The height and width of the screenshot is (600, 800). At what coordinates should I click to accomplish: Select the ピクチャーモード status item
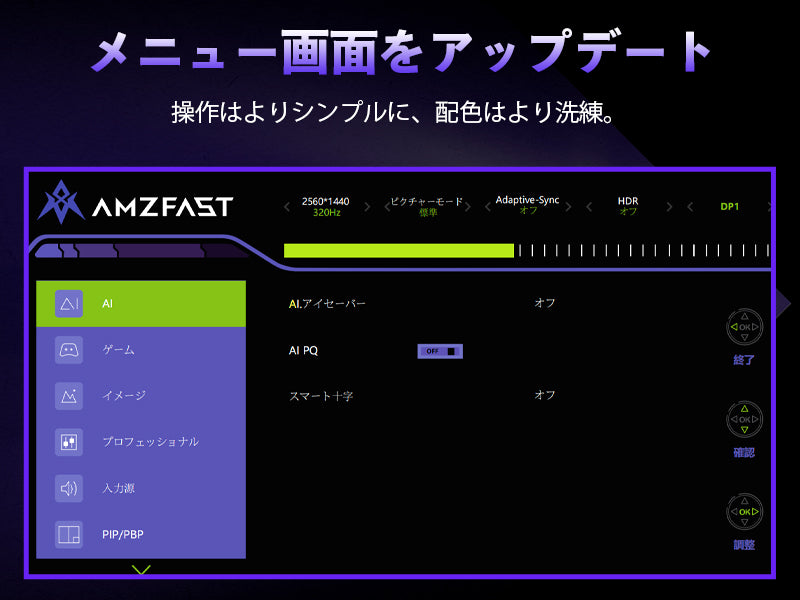[427, 206]
